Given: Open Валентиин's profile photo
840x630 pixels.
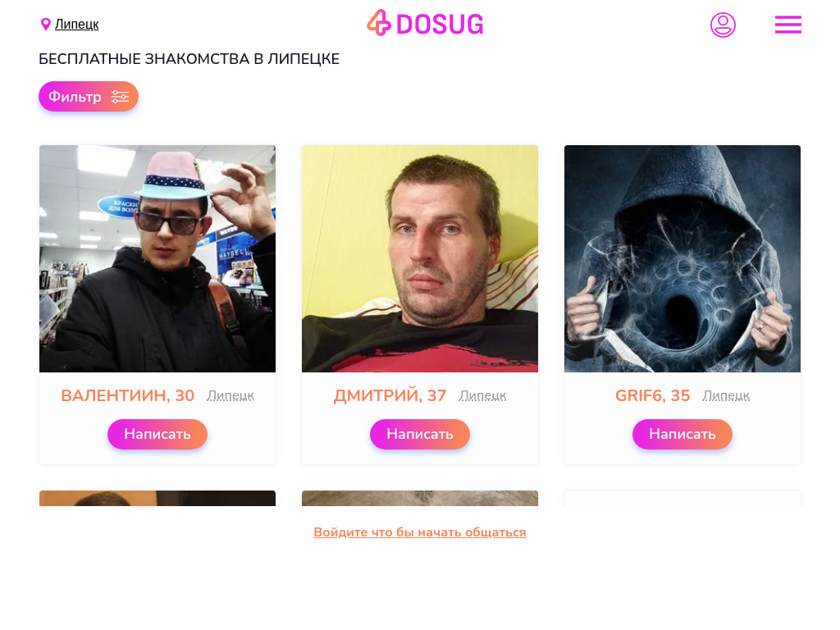Looking at the screenshot, I should (x=157, y=258).
